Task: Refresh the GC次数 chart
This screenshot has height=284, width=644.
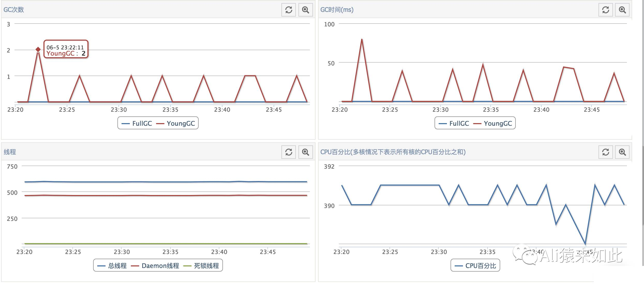Action: (x=289, y=10)
